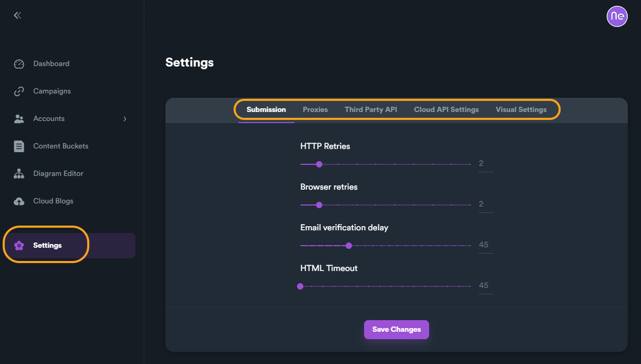Select Settings label in sidebar

pyautogui.click(x=48, y=246)
